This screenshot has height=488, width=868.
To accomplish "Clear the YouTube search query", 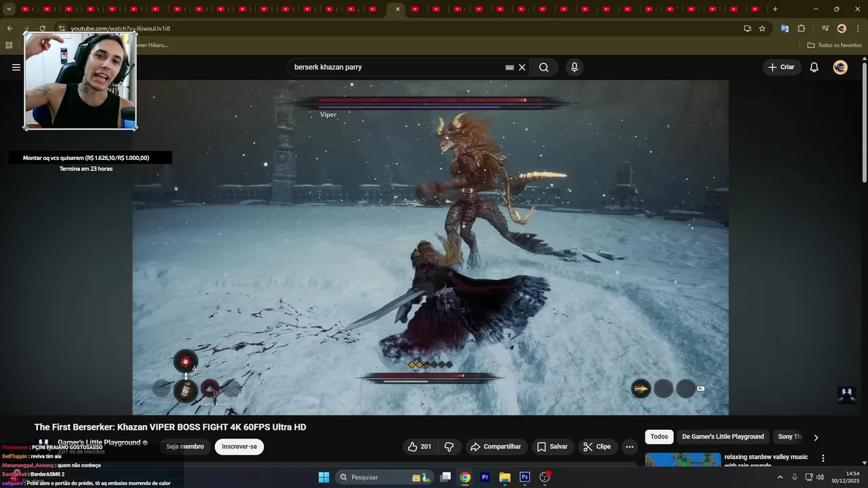I will tap(522, 67).
